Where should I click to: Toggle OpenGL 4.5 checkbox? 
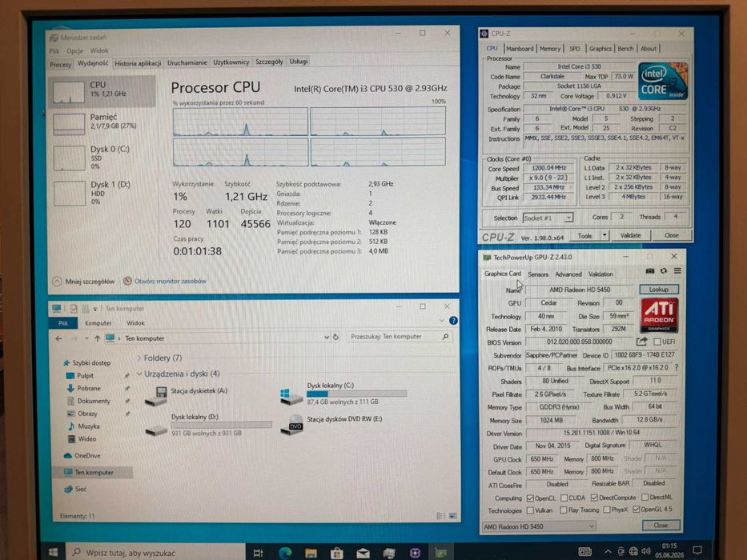coord(636,509)
